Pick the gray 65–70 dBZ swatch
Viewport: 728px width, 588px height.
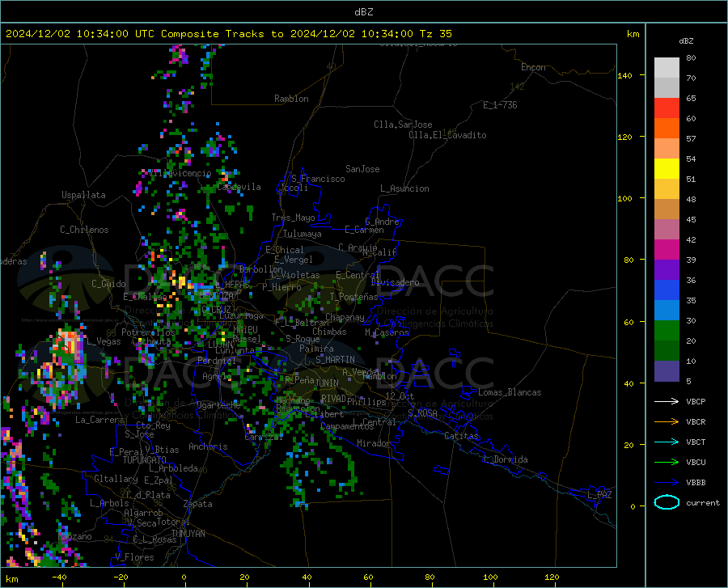tap(667, 87)
